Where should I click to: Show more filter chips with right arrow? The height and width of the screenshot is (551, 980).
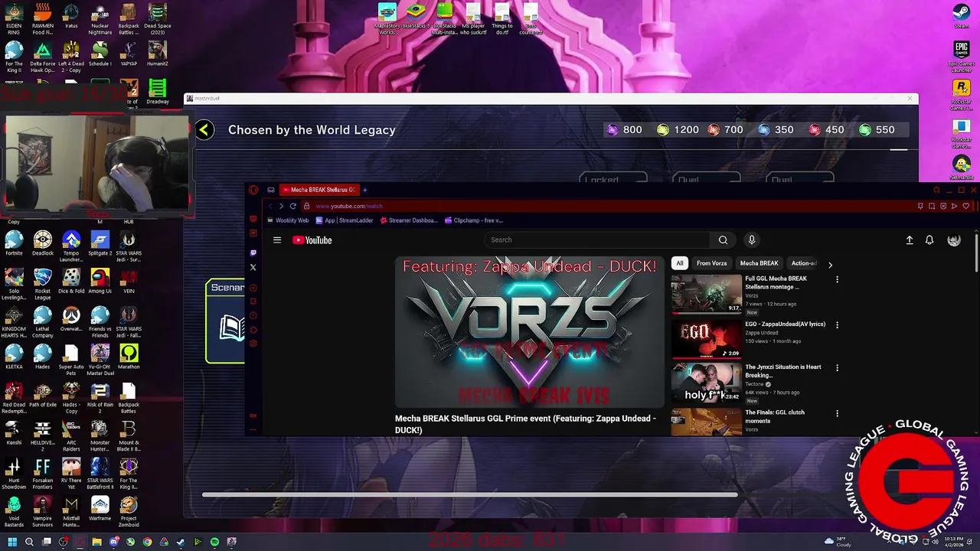[x=830, y=265]
